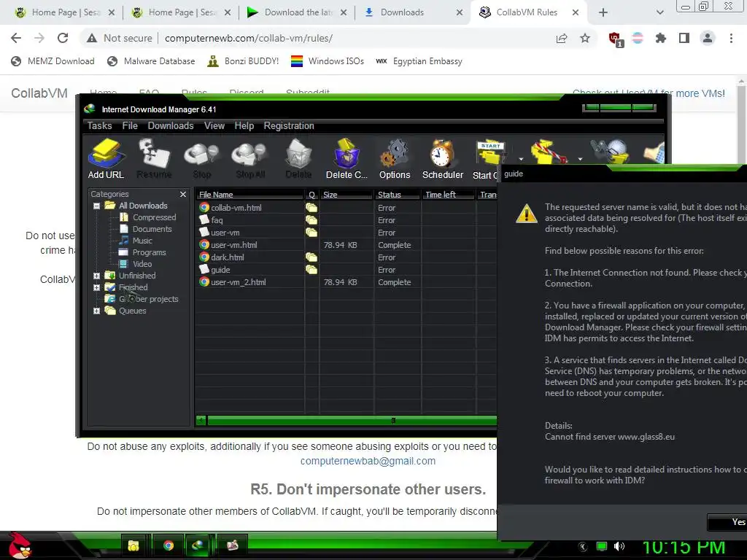Expand the Finished category node
The width and height of the screenshot is (747, 560).
point(97,287)
